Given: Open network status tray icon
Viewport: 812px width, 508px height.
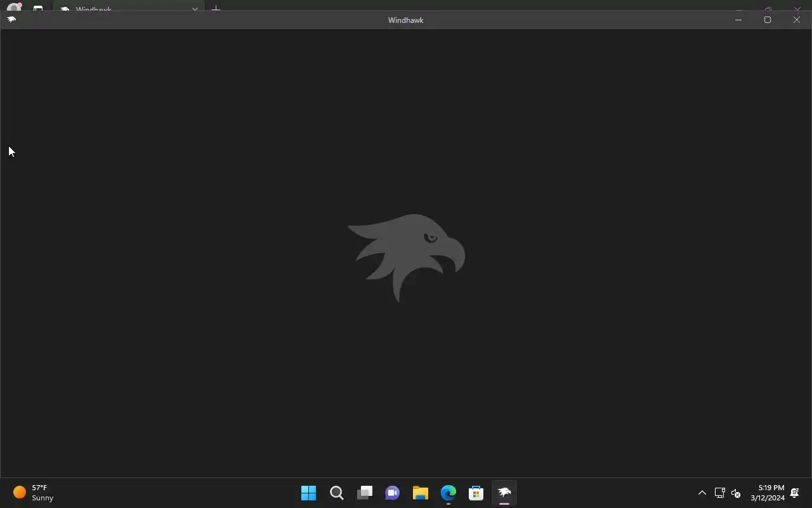Looking at the screenshot, I should pos(720,493).
